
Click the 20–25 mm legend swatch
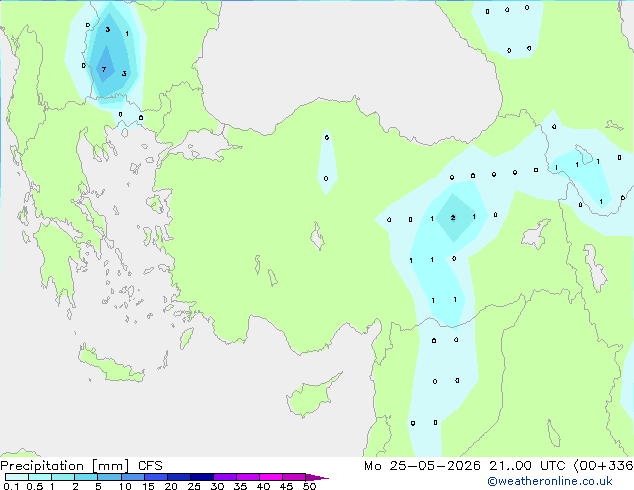tap(178, 477)
